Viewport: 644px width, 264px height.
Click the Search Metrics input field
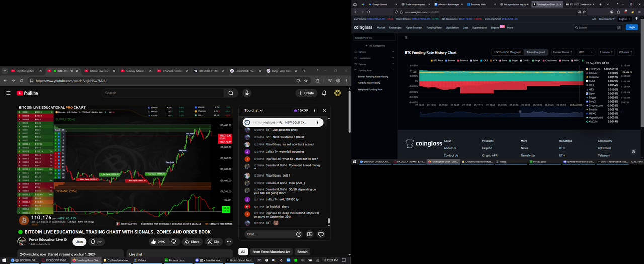(375, 38)
